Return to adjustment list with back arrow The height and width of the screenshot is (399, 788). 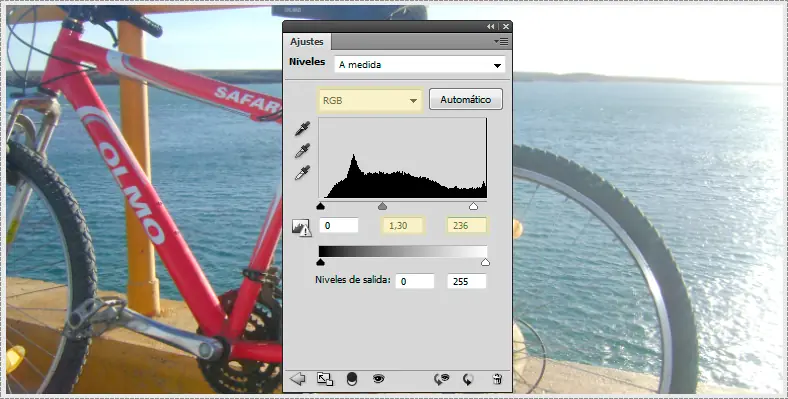(298, 379)
